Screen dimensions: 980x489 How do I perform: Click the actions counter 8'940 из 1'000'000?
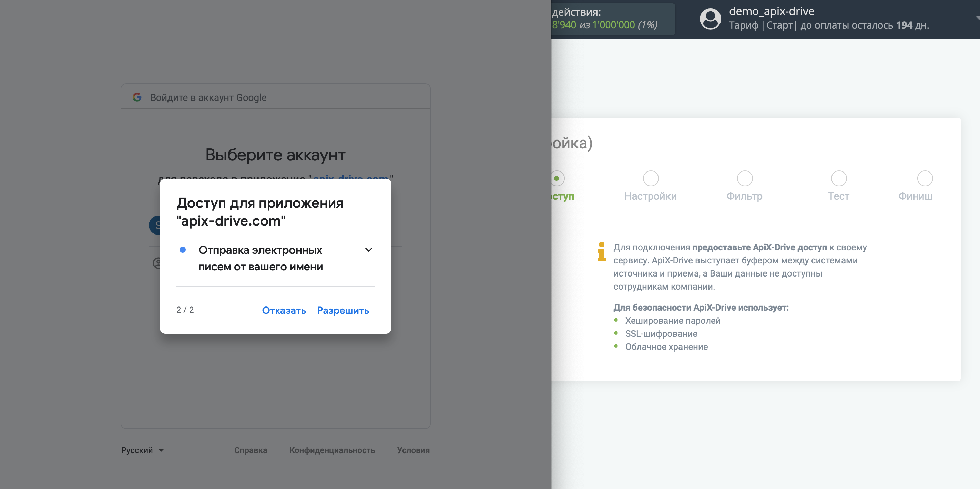[x=604, y=25]
